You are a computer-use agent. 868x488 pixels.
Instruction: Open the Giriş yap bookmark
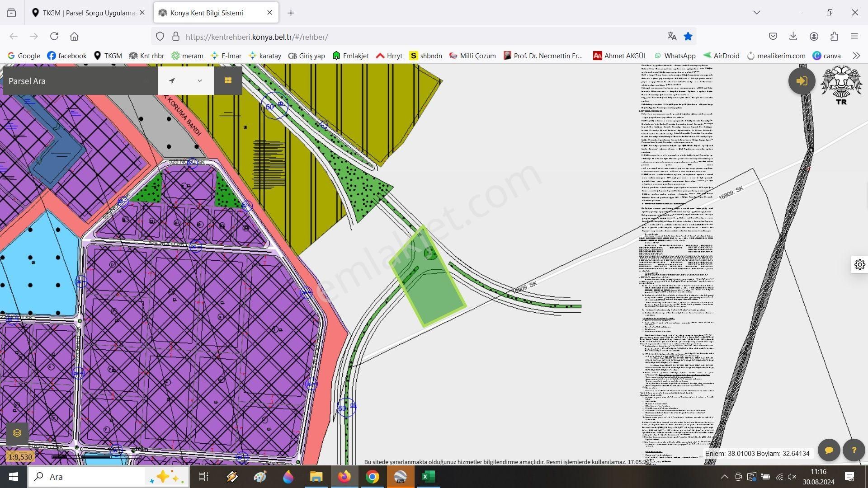click(x=307, y=56)
